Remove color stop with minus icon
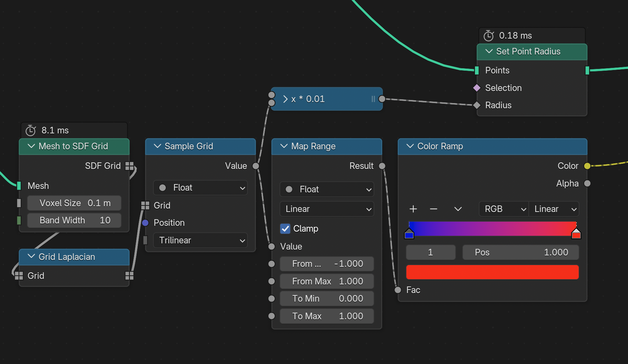Viewport: 628px width, 364px height. pos(434,209)
